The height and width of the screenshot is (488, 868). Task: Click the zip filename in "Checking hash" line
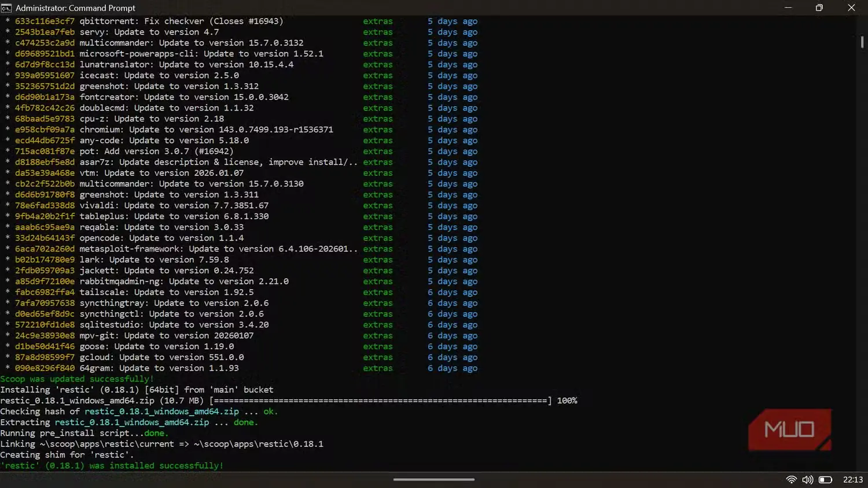coord(161,412)
